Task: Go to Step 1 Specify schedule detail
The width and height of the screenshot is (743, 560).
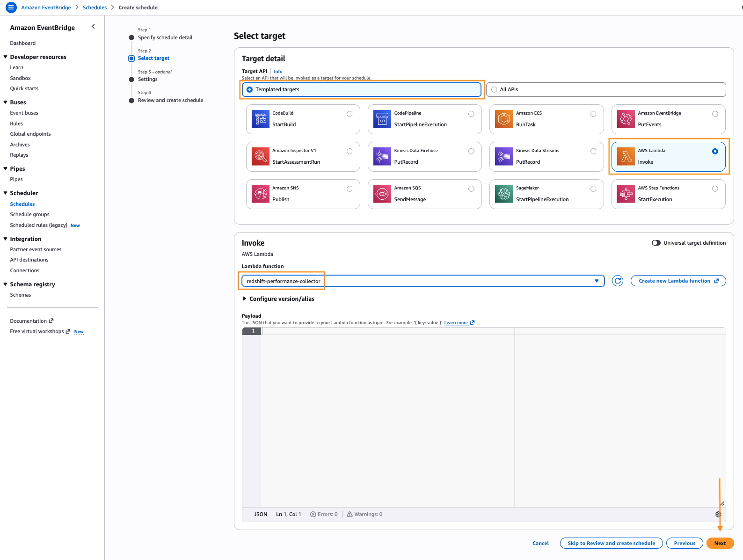Action: pyautogui.click(x=165, y=37)
